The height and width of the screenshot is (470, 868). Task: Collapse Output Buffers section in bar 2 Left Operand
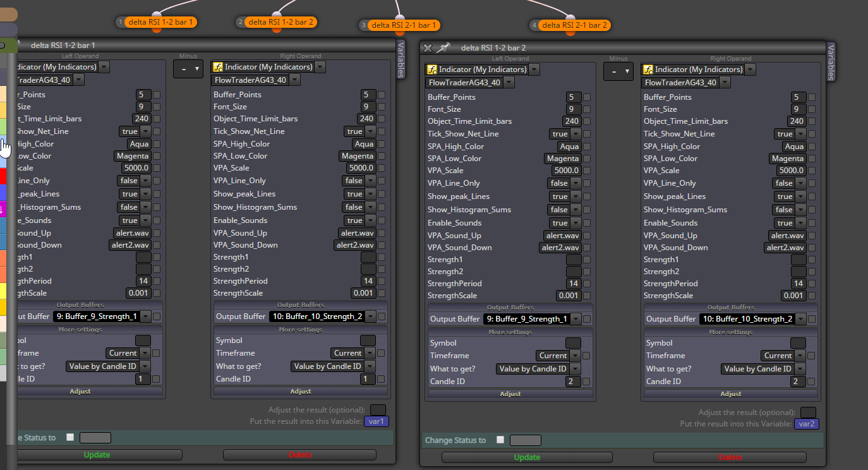click(510, 308)
